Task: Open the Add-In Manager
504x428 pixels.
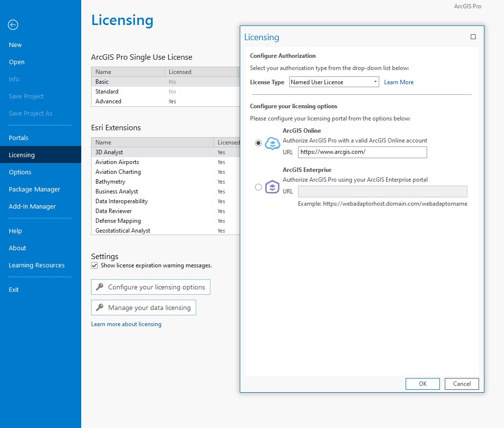Action: tap(31, 206)
